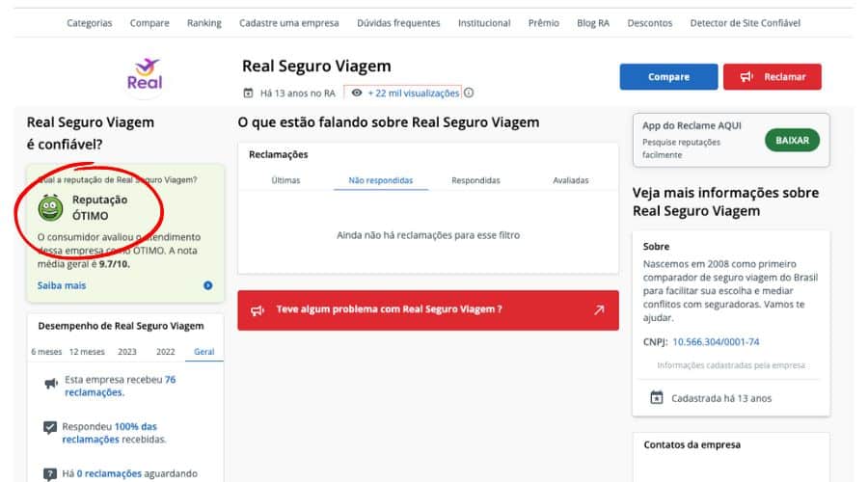
Task: Click the calendar icon beside Há 13 anos
Action: (x=248, y=93)
